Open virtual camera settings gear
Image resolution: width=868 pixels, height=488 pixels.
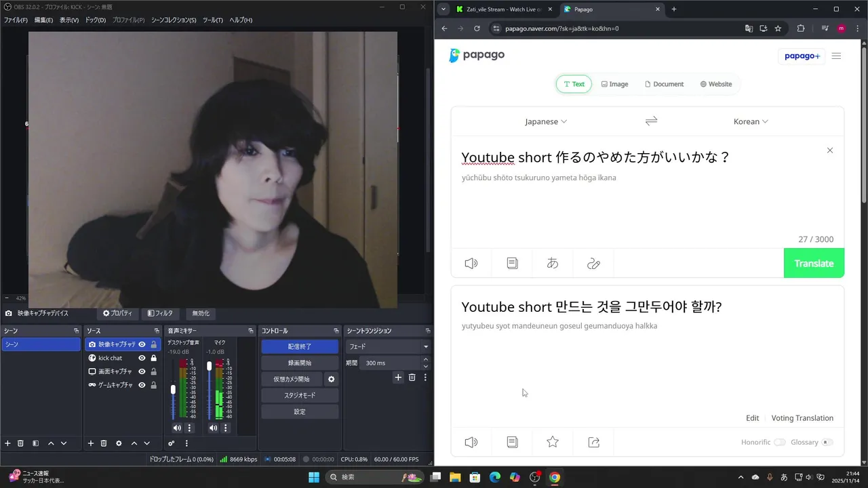click(x=332, y=379)
